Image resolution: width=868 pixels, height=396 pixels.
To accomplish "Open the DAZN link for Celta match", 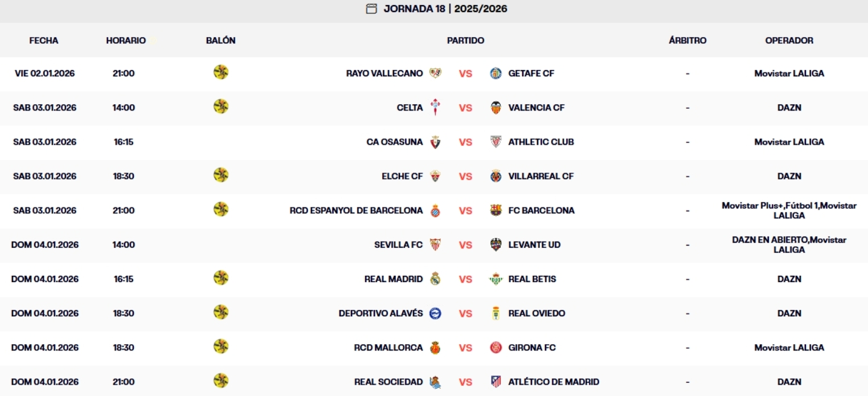I will pyautogui.click(x=791, y=107).
